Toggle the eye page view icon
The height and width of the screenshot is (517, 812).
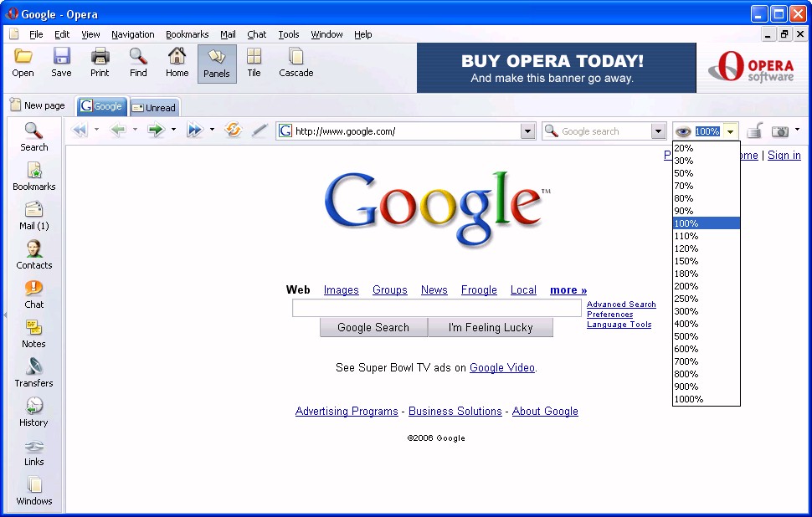click(683, 132)
